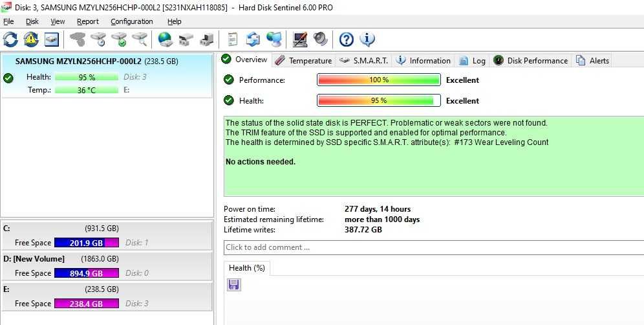The width and height of the screenshot is (644, 325).
Task: Click the report document toolbar icon
Action: click(x=233, y=39)
